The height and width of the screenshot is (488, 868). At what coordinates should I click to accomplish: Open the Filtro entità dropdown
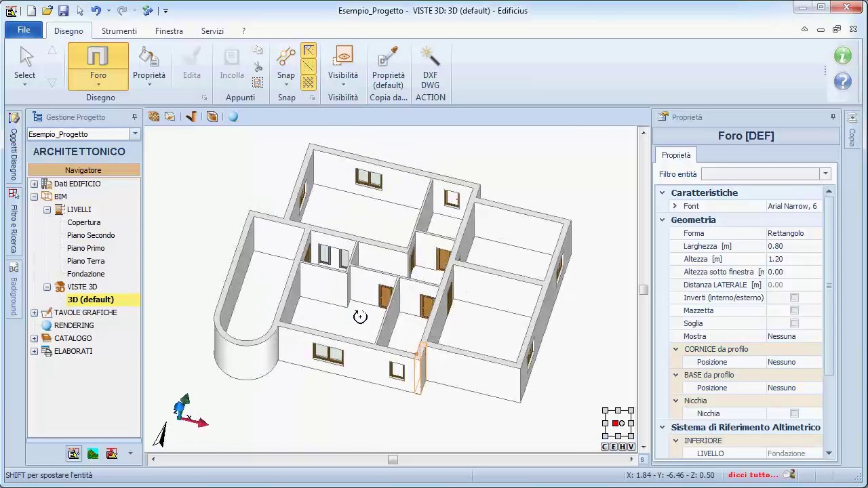coord(825,174)
